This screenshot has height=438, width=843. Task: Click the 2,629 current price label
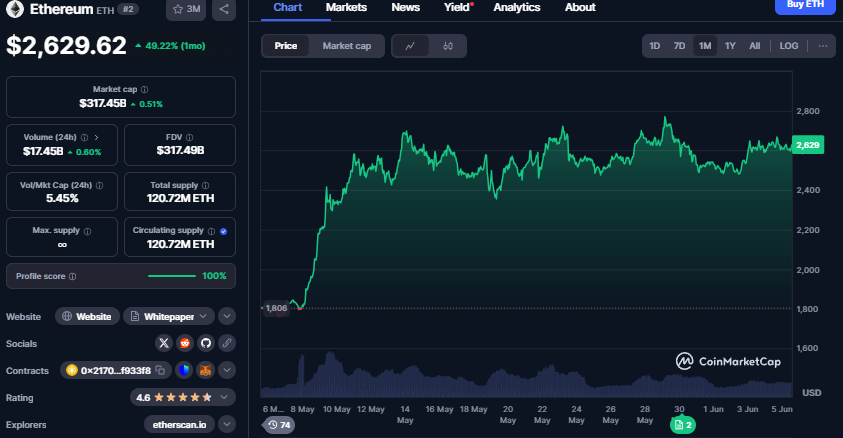click(808, 145)
